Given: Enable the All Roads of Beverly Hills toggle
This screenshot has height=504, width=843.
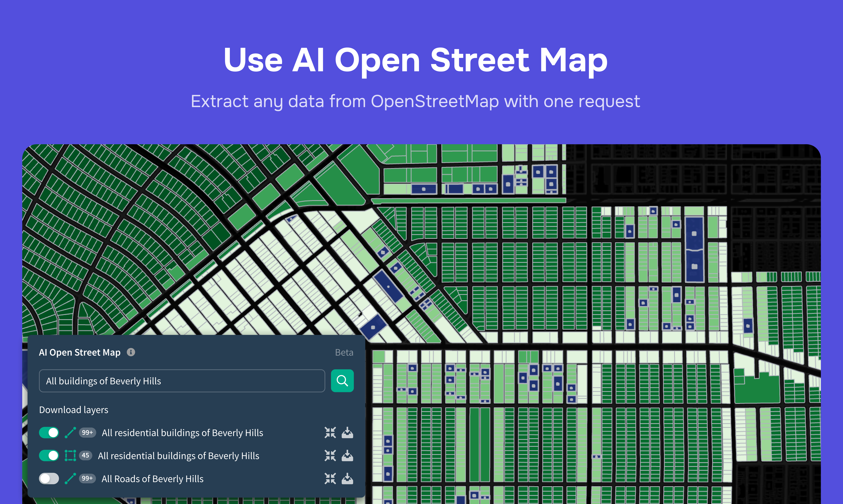Looking at the screenshot, I should (49, 478).
